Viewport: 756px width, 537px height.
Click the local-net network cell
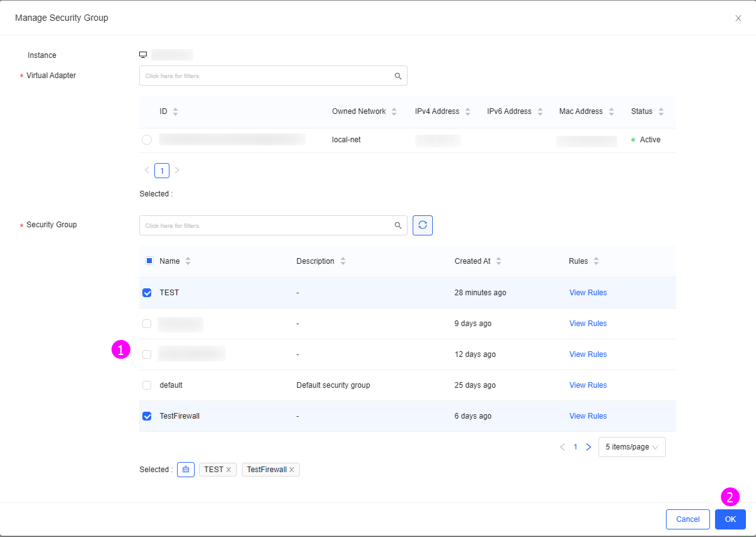point(346,140)
